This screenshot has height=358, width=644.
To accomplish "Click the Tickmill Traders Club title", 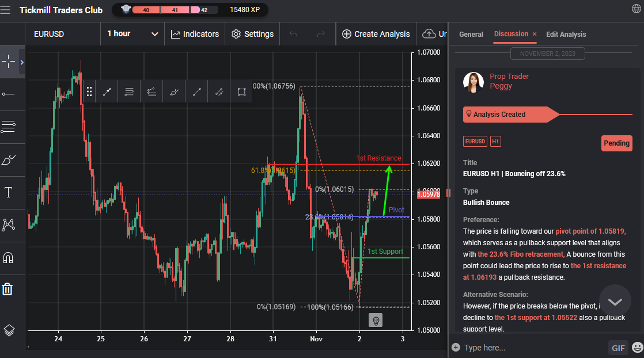I will (61, 10).
